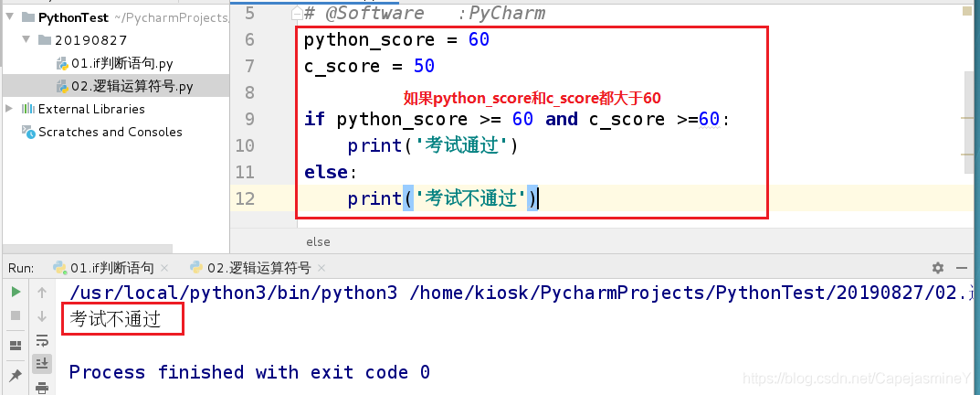
Task: Click the # @Software :PyCharm comment
Action: [425, 13]
